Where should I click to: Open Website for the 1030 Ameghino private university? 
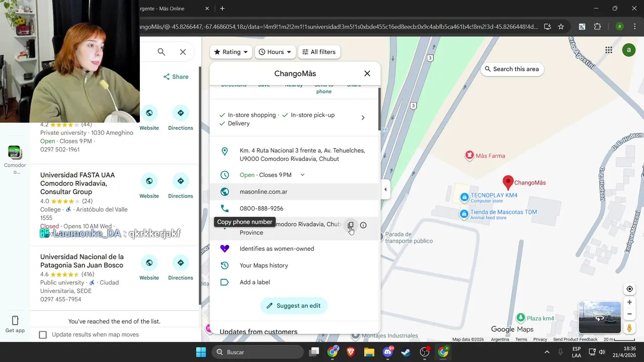pos(149,119)
